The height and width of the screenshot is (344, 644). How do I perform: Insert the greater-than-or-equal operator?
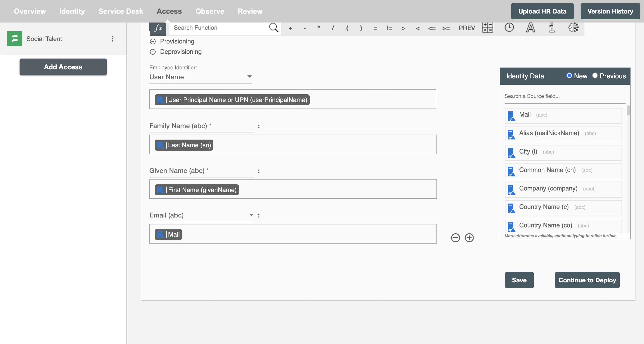pos(446,28)
